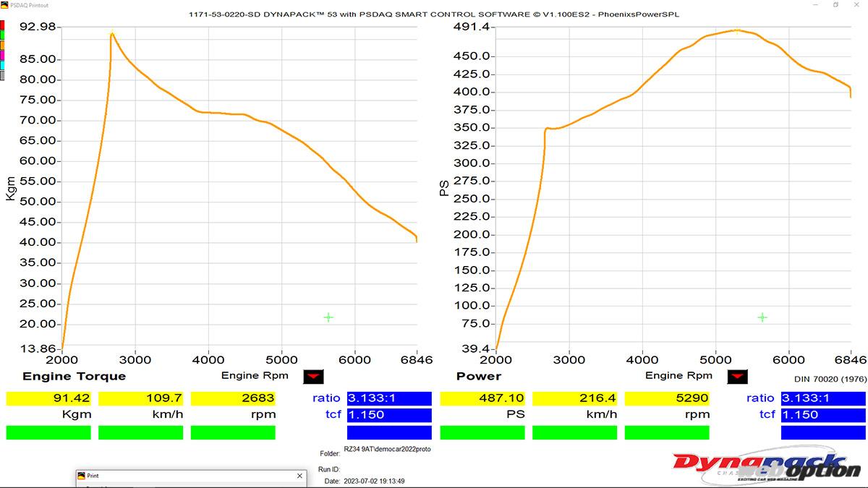The width and height of the screenshot is (868, 488).
Task: Select the green run color swatch
Action: tap(2, 35)
